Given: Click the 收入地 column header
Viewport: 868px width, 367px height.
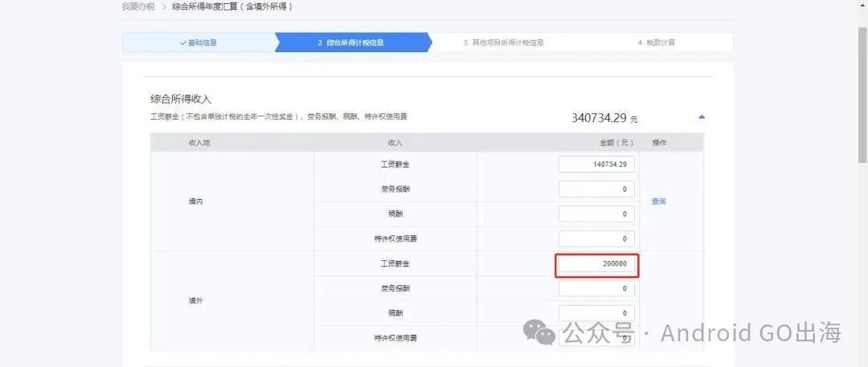Looking at the screenshot, I should pos(199,143).
